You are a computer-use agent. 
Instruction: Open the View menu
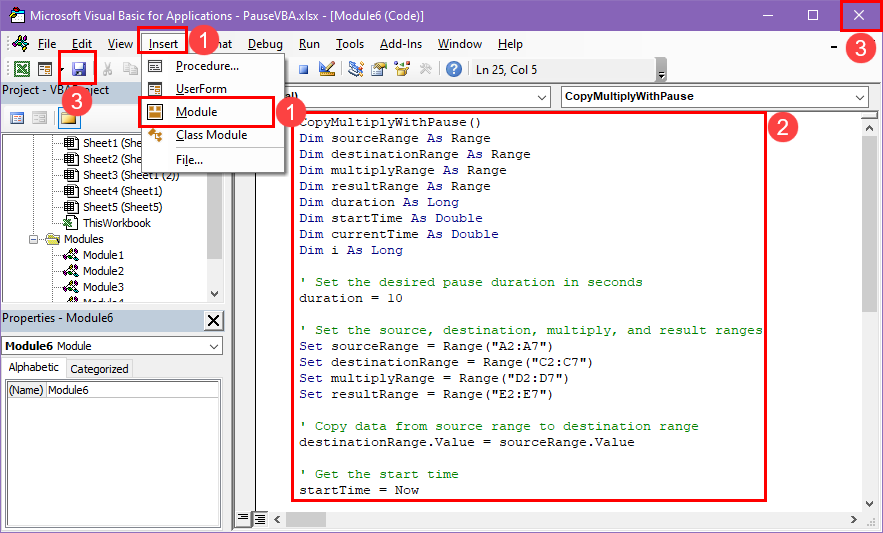[120, 44]
